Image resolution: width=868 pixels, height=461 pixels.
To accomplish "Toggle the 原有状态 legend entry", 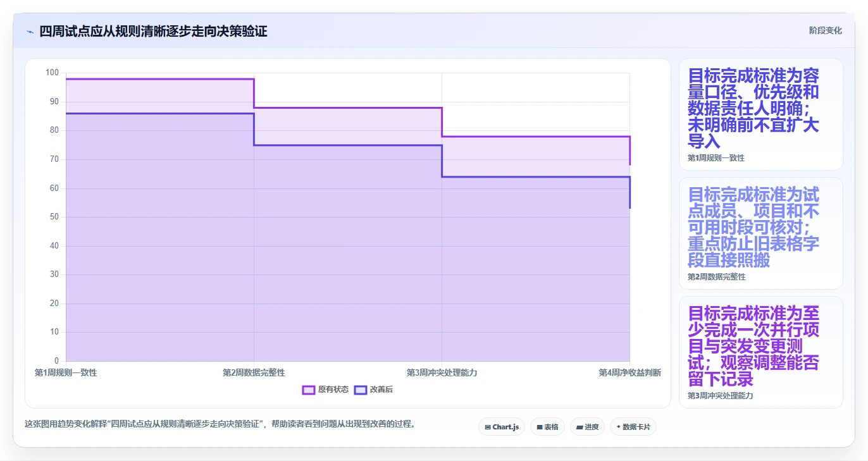I will 325,390.
